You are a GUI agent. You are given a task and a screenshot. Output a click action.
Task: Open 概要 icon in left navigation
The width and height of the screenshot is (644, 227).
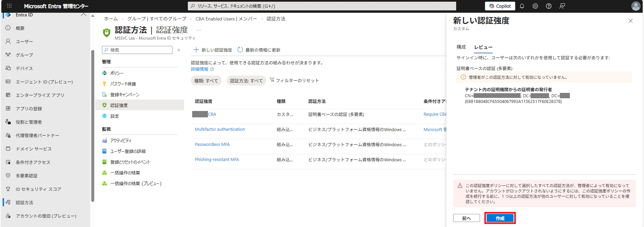coord(8,28)
